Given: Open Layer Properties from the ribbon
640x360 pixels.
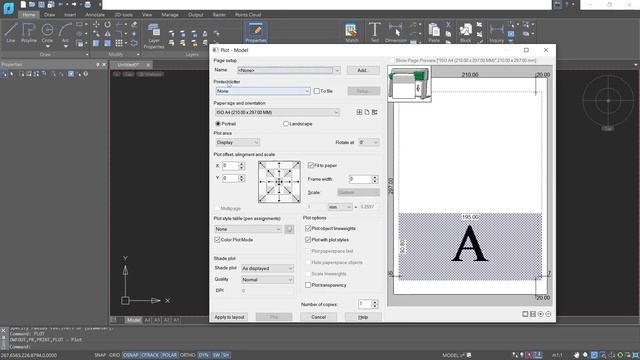Looking at the screenshot, I should coord(154,35).
